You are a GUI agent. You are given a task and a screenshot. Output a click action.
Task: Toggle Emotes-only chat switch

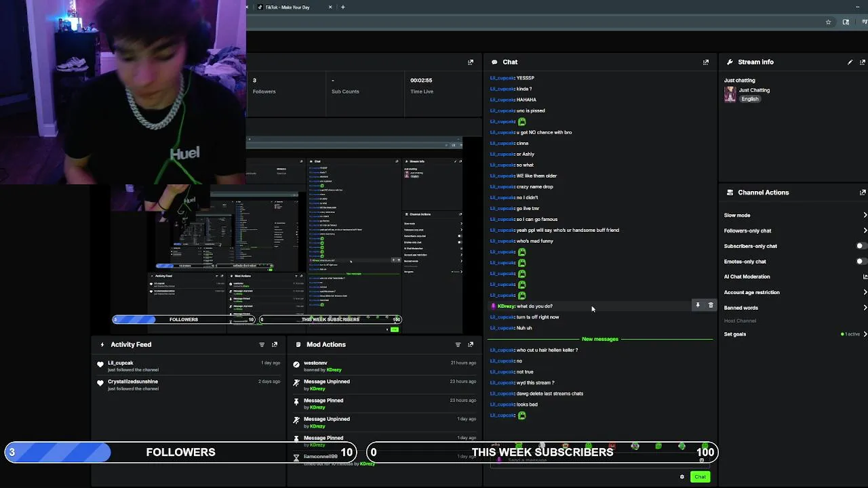point(861,262)
